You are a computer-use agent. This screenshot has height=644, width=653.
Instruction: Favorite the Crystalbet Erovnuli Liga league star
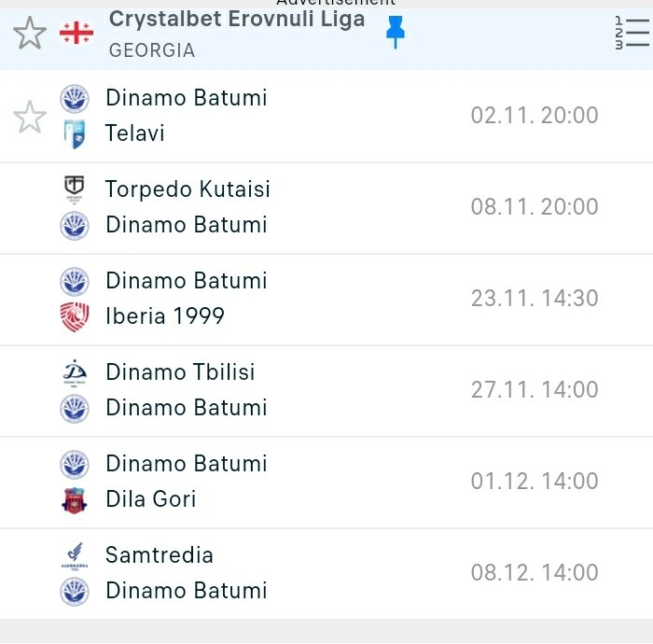point(30,33)
